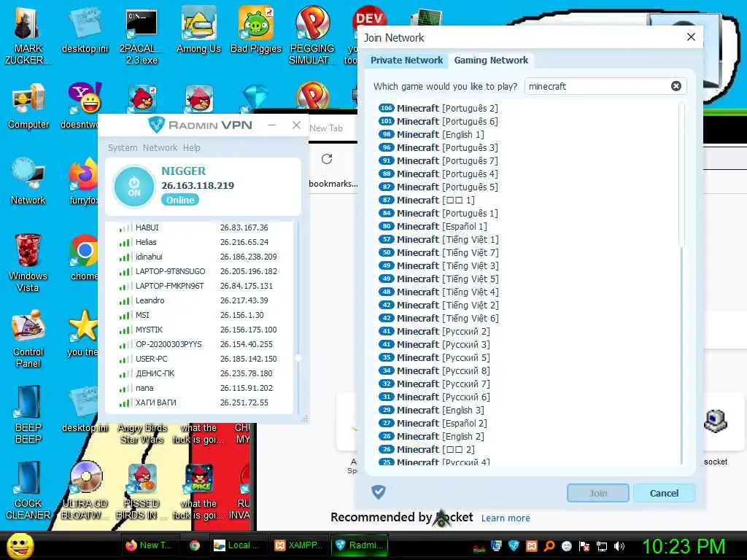The image size is (747, 560).
Task: Select the MARK ZUCKER... desktop icon
Action: [28, 36]
